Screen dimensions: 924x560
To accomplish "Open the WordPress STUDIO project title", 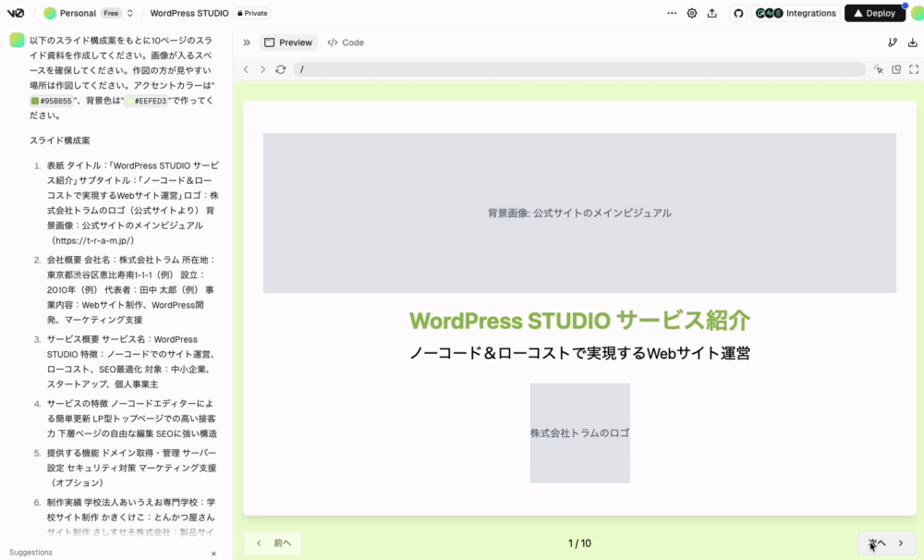I will pos(189,13).
